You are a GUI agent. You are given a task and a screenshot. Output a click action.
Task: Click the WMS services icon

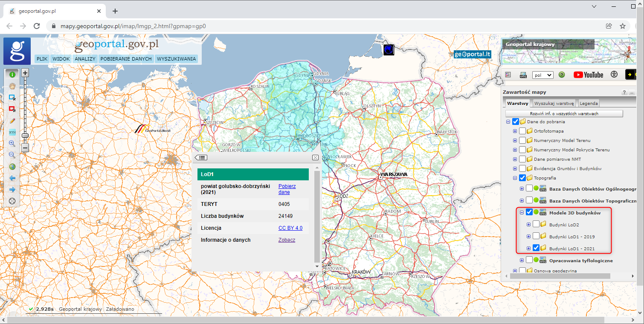click(523, 75)
